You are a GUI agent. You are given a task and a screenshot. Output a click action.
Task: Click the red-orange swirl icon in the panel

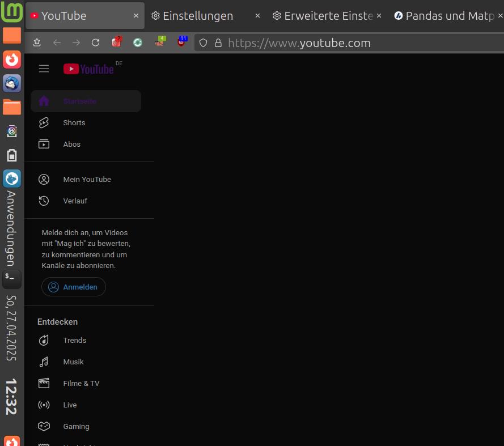pos(12,60)
